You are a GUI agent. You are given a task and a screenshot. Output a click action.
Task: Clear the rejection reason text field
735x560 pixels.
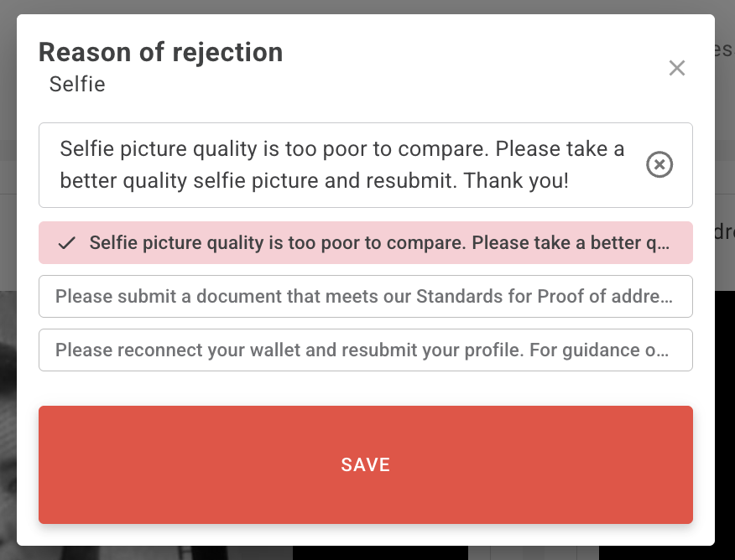[659, 165]
